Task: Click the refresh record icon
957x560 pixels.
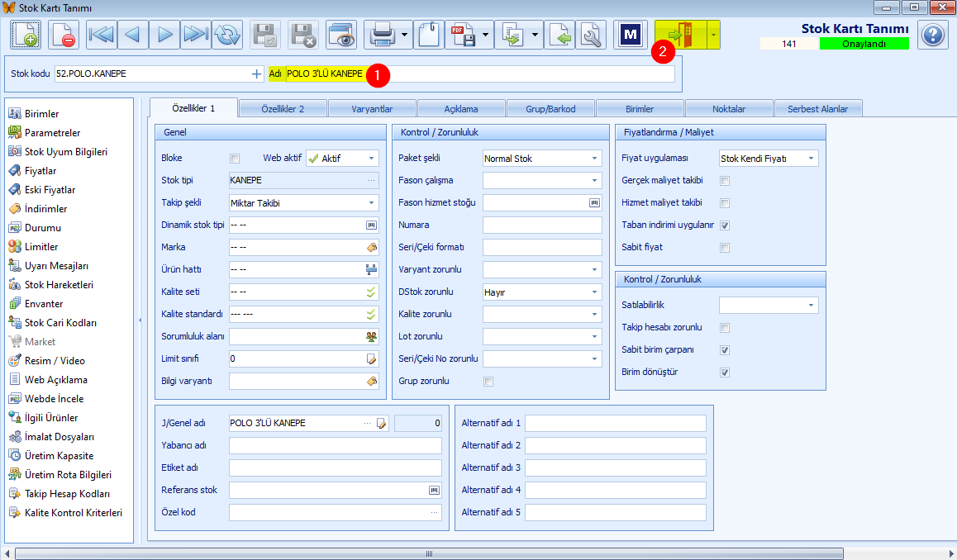Action: pyautogui.click(x=227, y=35)
